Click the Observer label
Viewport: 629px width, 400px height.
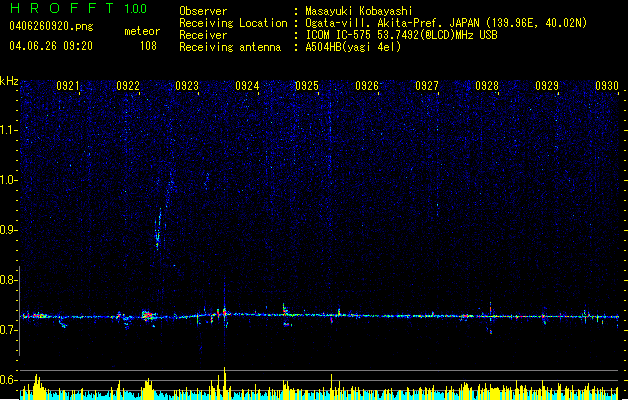(x=203, y=11)
